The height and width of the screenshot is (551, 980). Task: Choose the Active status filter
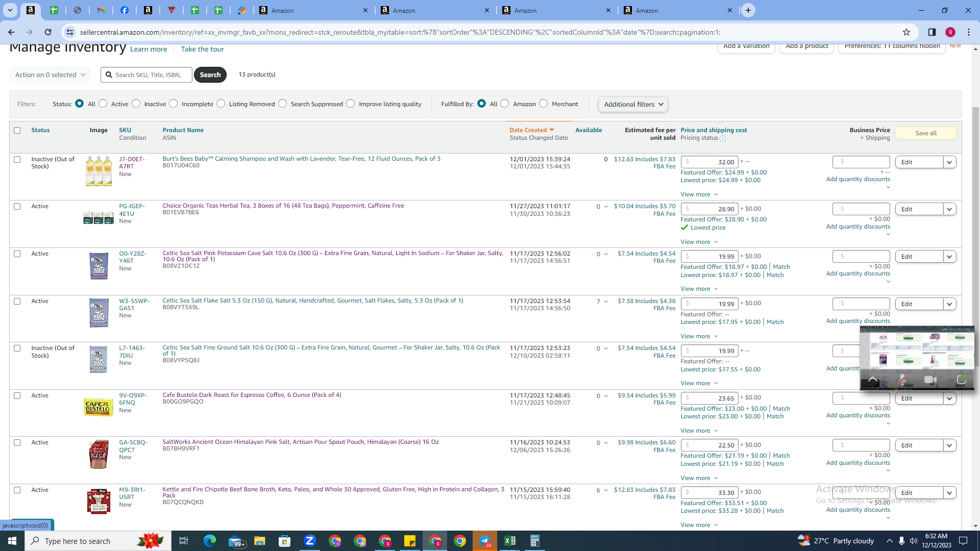pos(103,104)
